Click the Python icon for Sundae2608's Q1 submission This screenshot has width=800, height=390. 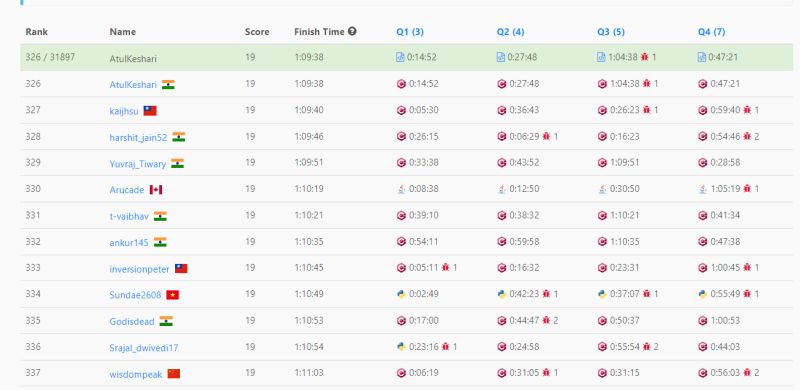click(401, 294)
